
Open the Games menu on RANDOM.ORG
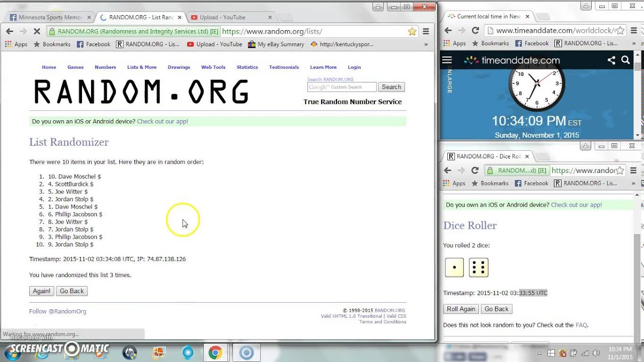tap(75, 67)
